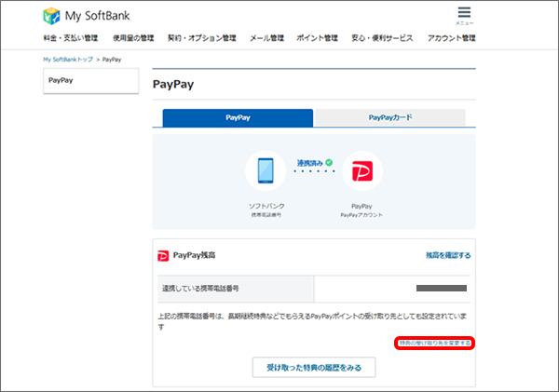Image resolution: width=559 pixels, height=392 pixels.
Task: Click the 携帯電話番号 caption under ソフトバンク
Action: (266, 215)
